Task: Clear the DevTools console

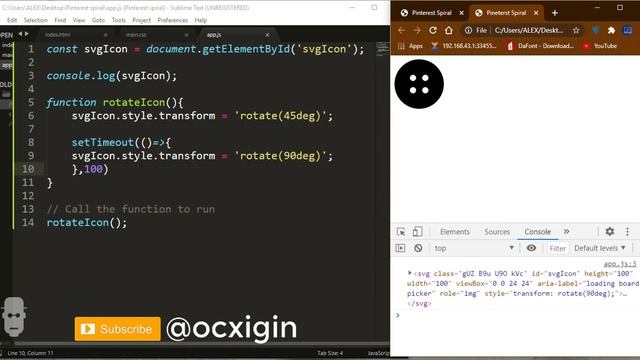Action: tap(418, 248)
